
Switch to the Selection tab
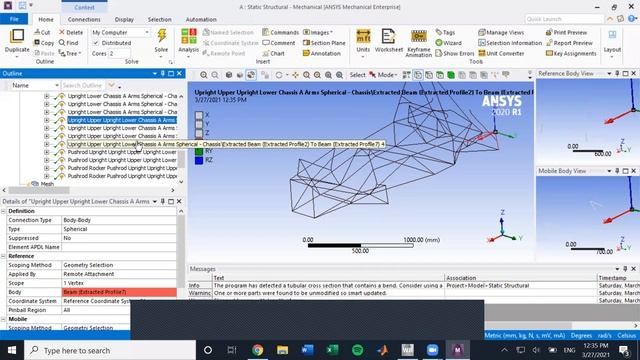(x=159, y=19)
